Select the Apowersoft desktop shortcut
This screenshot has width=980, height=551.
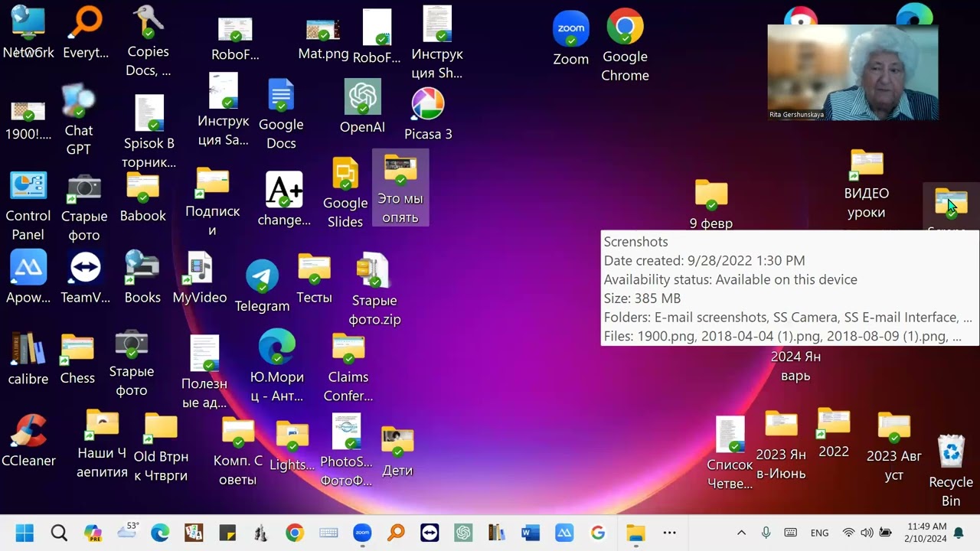pos(28,277)
